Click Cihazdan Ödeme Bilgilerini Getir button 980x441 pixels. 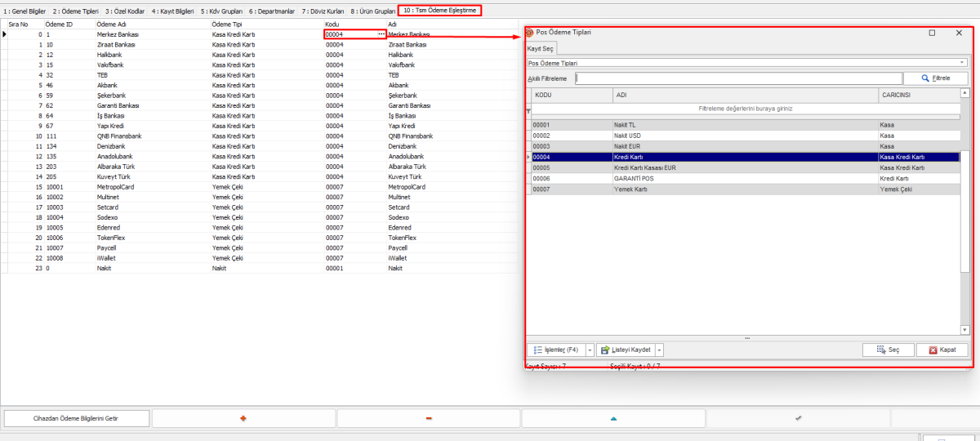pos(77,418)
